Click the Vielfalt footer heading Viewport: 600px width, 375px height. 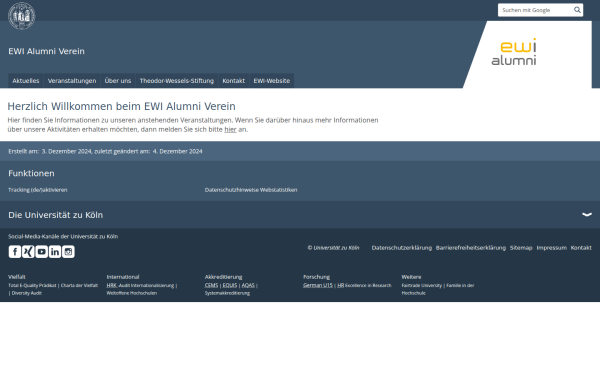pyautogui.click(x=16, y=277)
